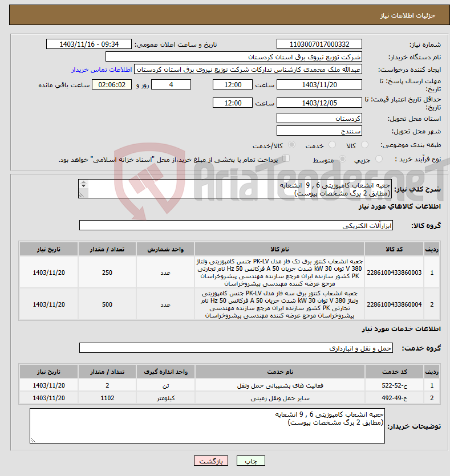Click the announcement date field 1403/11/16 - 09:34
Image resolution: width=450 pixels, height=476 pixels.
pos(89,44)
